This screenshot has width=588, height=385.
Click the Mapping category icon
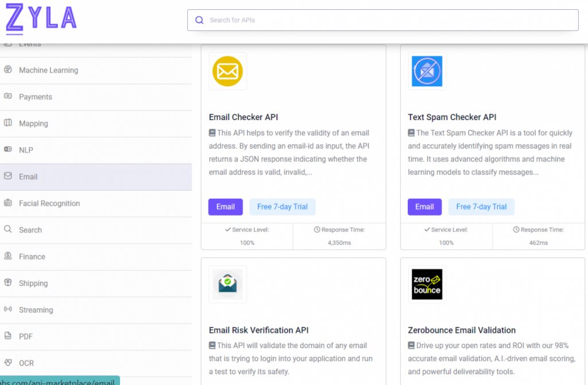click(8, 123)
